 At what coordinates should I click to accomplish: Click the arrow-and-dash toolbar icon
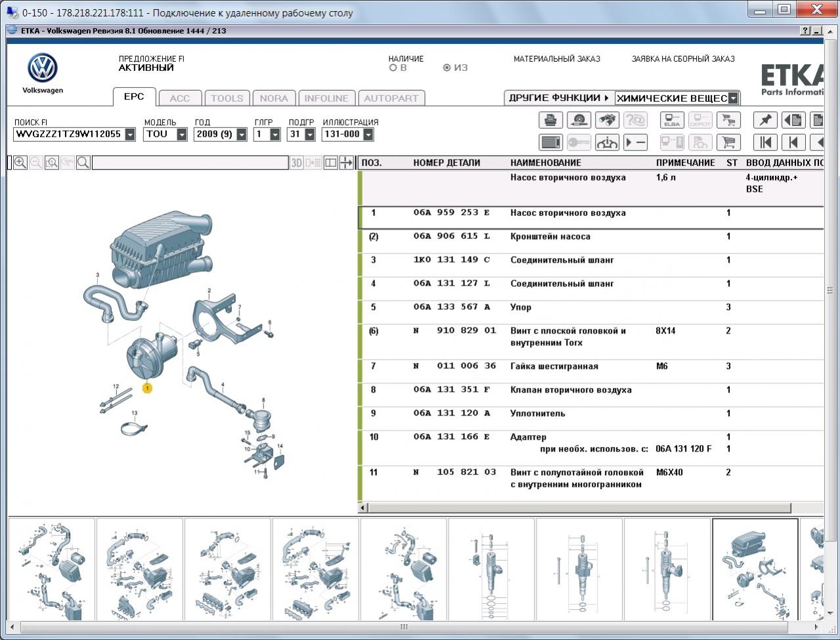click(635, 142)
